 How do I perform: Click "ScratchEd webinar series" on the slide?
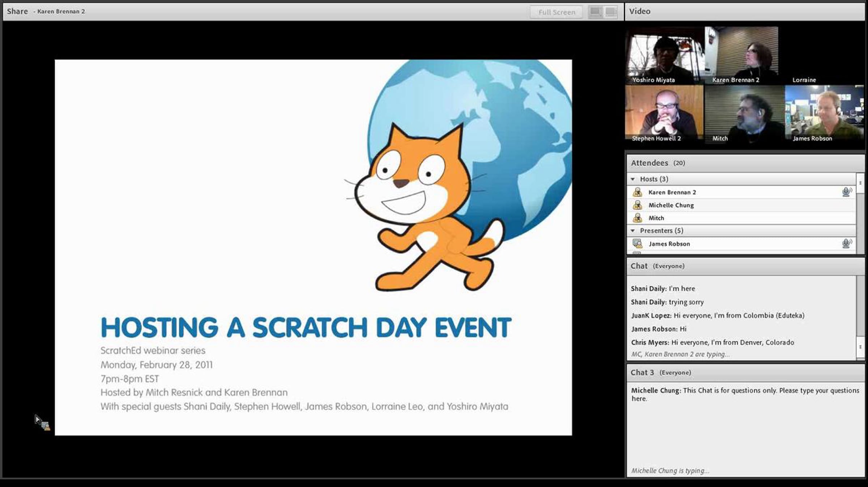[153, 351]
